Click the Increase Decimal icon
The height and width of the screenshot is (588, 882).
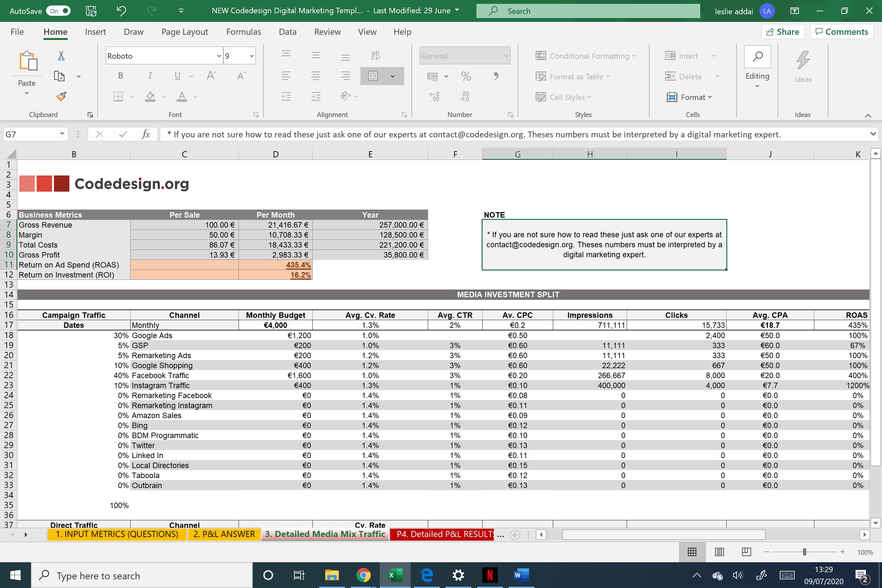click(x=434, y=96)
